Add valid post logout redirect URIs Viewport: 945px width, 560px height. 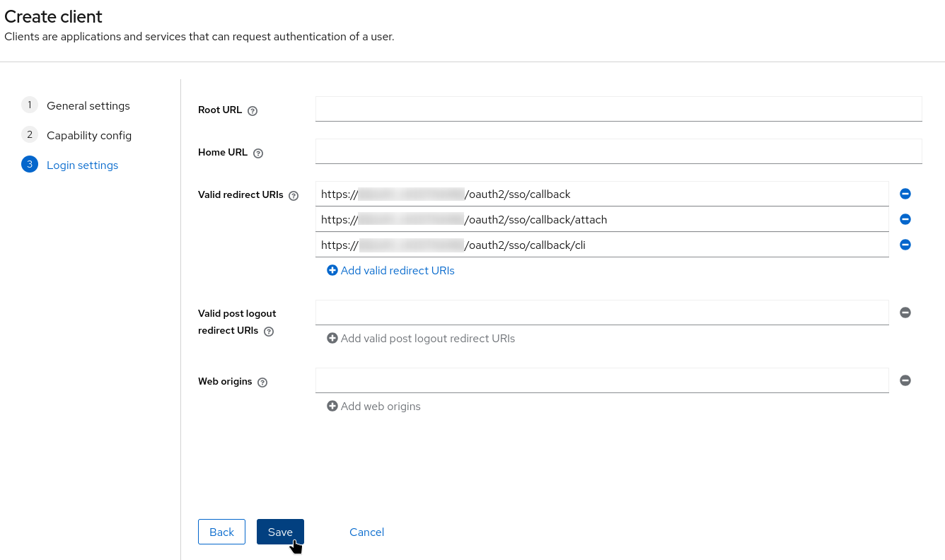point(421,338)
